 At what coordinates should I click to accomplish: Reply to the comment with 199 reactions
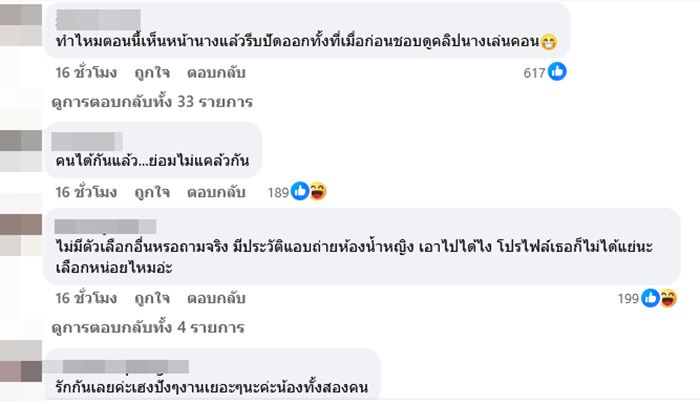pyautogui.click(x=225, y=297)
